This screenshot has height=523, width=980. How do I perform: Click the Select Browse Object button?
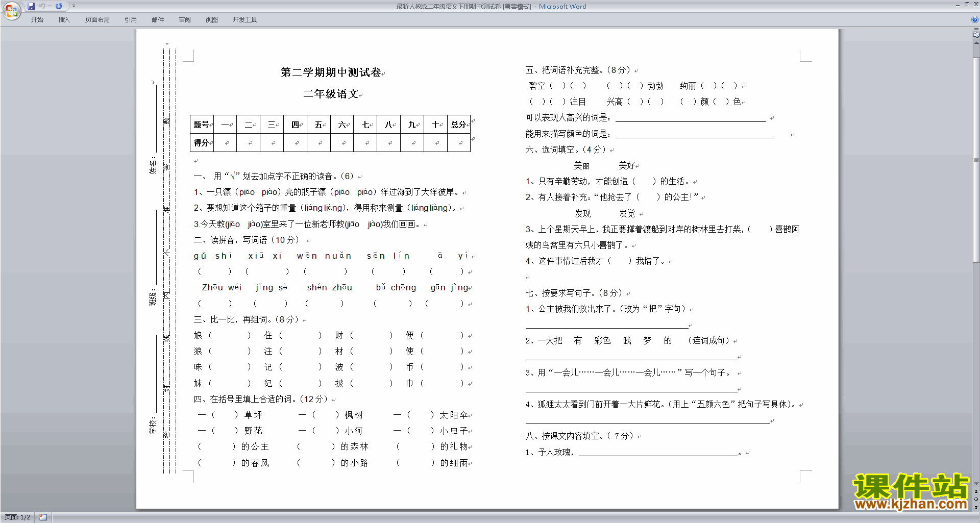click(x=976, y=500)
